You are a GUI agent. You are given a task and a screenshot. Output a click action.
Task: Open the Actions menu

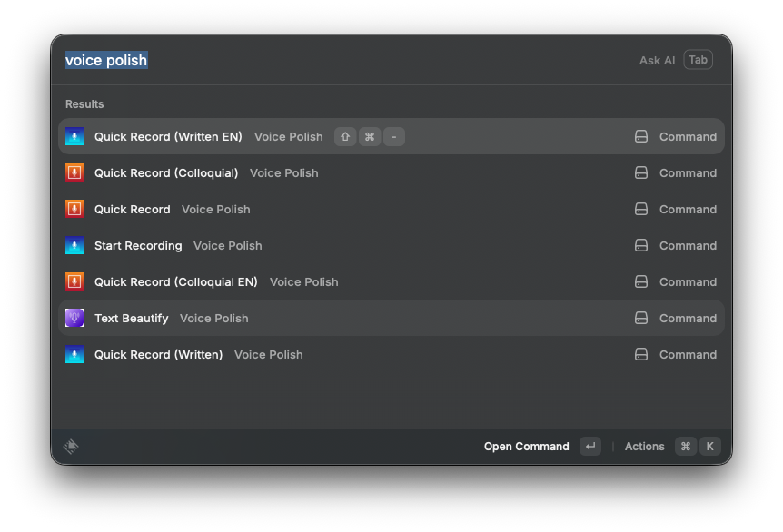click(x=644, y=446)
